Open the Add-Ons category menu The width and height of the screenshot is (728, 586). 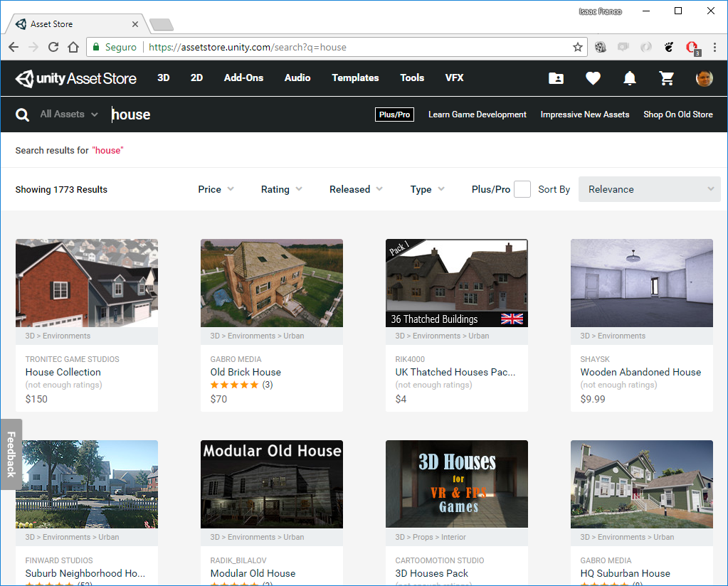pyautogui.click(x=243, y=78)
